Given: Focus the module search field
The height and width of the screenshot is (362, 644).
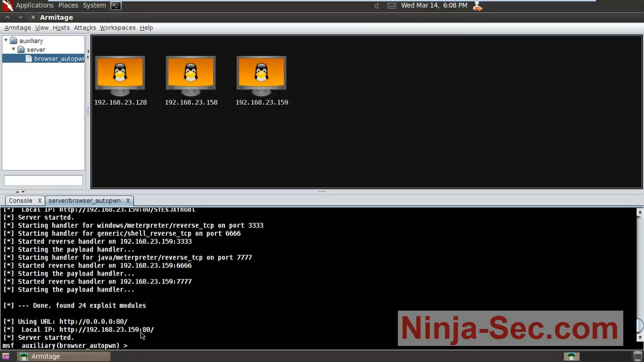Looking at the screenshot, I should (43, 180).
